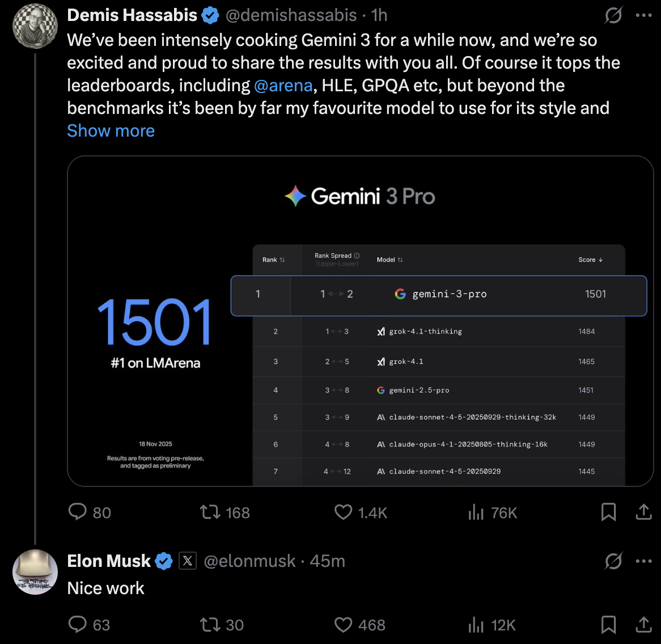Bookmark Elon Musk's 'Nice work' reply
661x644 pixels.
point(608,625)
